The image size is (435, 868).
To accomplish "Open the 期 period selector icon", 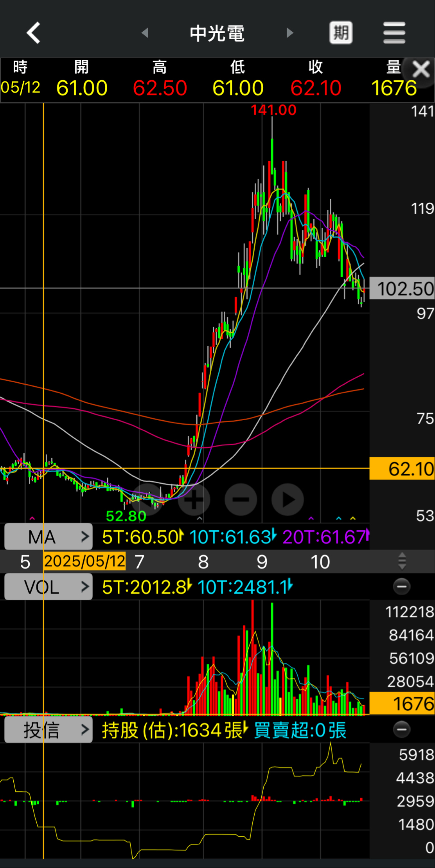I will pyautogui.click(x=341, y=32).
